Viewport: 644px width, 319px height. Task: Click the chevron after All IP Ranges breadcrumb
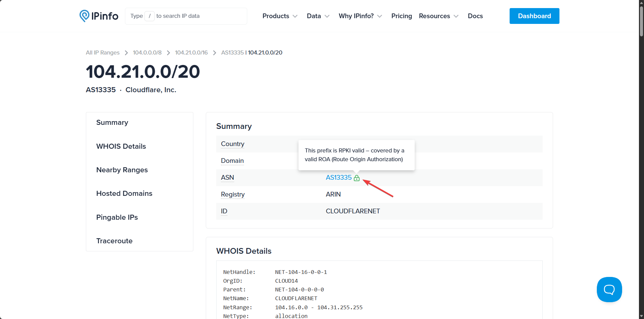click(x=126, y=52)
